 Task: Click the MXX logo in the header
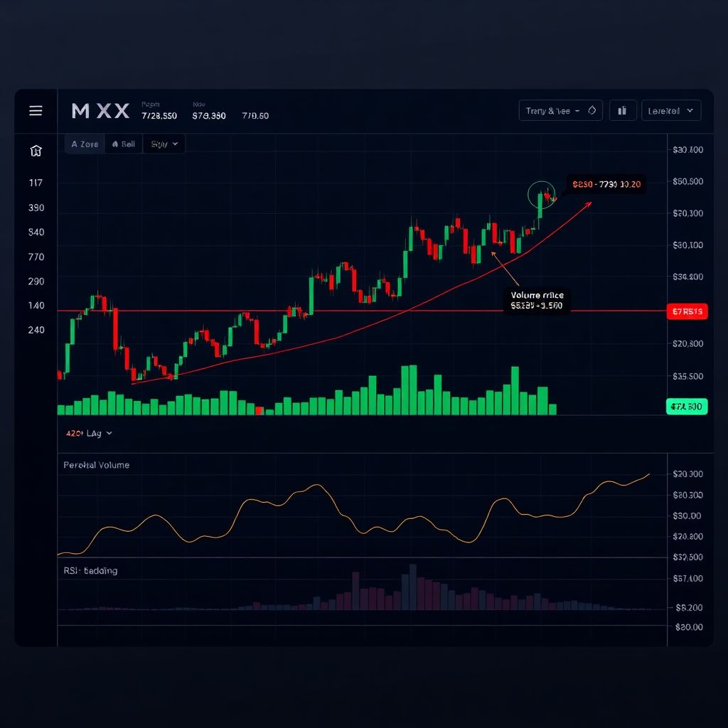[x=100, y=111]
